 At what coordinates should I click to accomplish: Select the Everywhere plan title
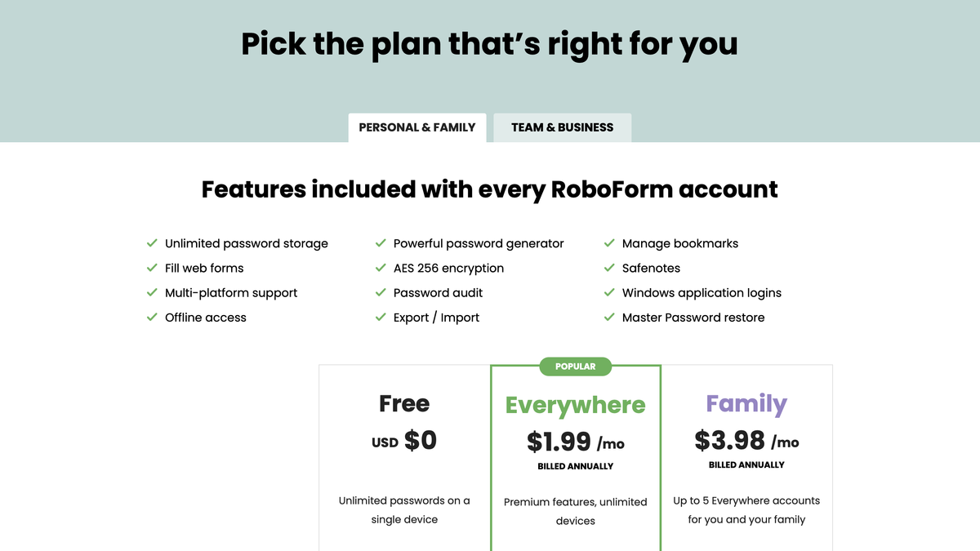575,404
